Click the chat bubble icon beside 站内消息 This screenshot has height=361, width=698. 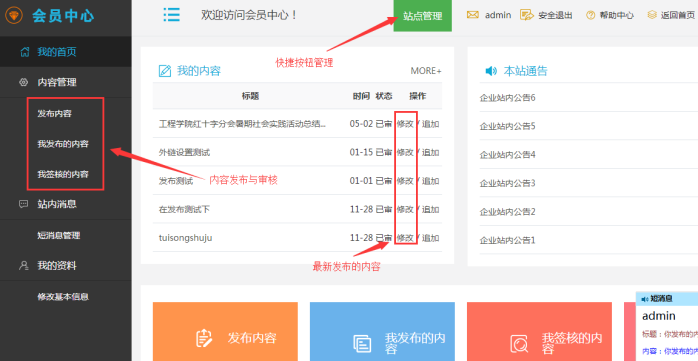24,204
